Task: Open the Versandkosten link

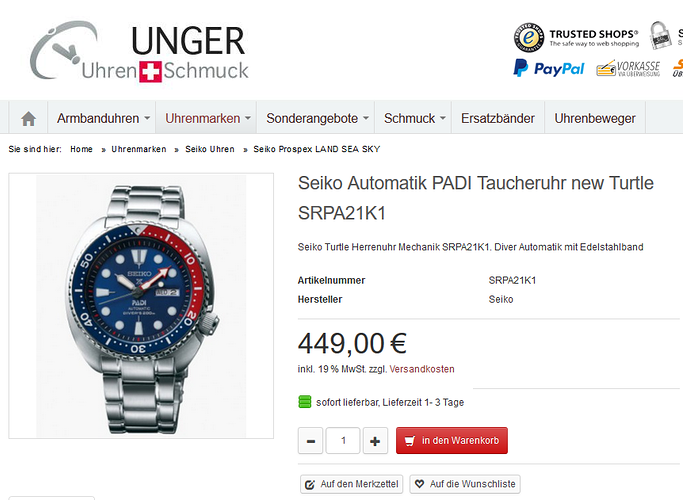Action: (x=422, y=369)
